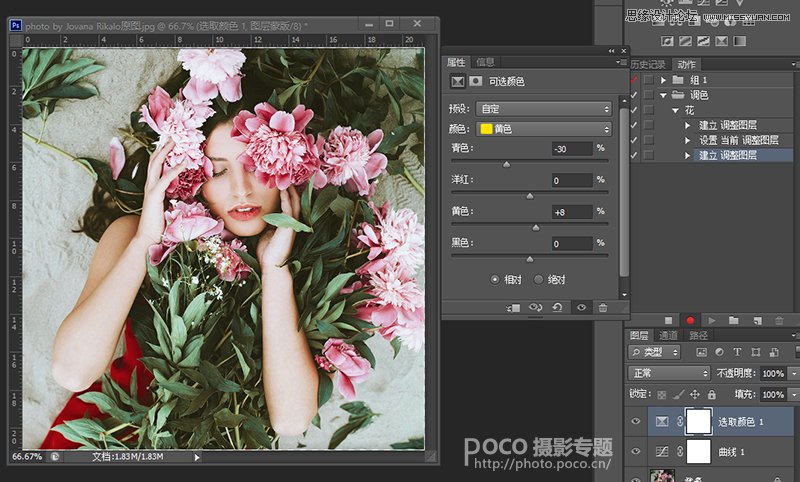This screenshot has width=800, height=482.
Task: Expand the 设置 当前 调整图层 step
Action: (688, 140)
